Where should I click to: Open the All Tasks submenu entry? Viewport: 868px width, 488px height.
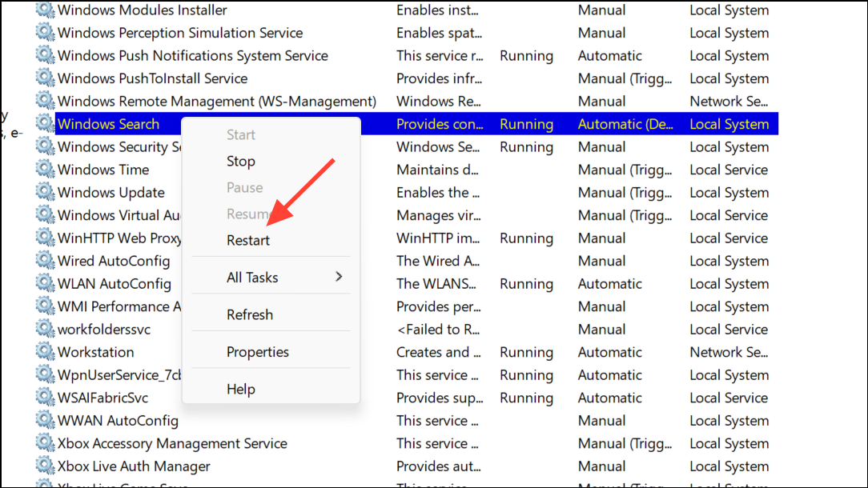pyautogui.click(x=271, y=277)
